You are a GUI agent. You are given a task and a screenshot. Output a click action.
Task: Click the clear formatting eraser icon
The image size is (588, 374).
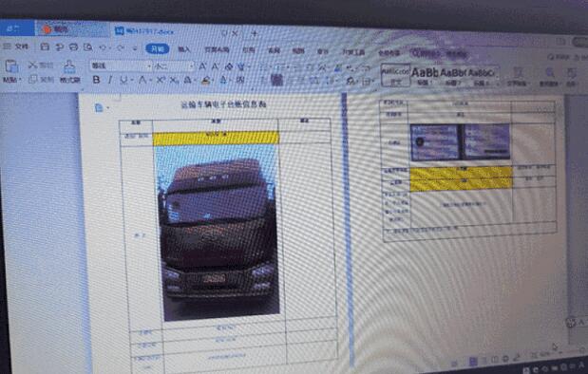click(x=228, y=66)
